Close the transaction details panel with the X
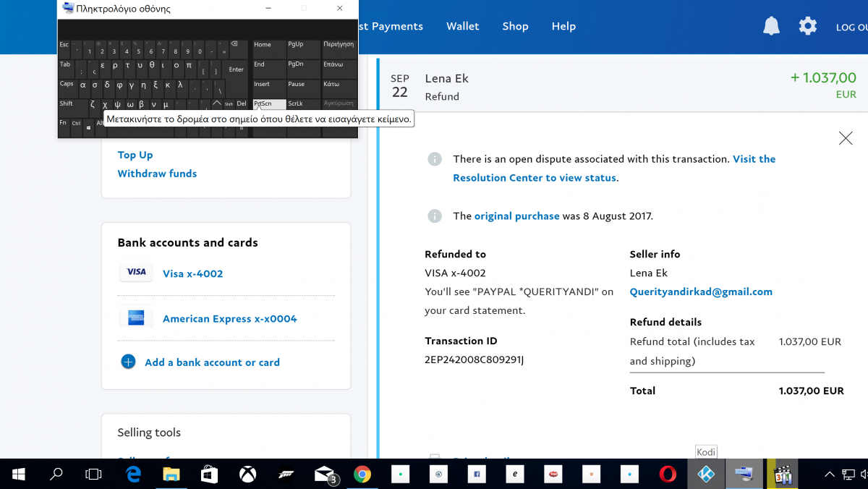This screenshot has width=868, height=489. [846, 138]
